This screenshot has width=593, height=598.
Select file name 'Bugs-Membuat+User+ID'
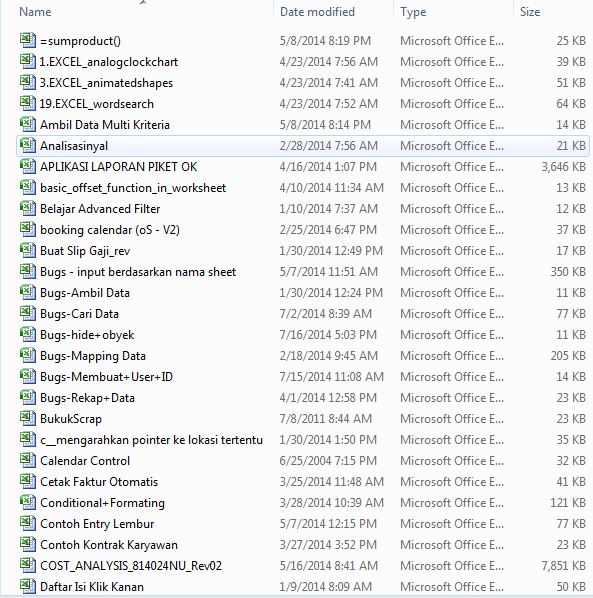(106, 377)
